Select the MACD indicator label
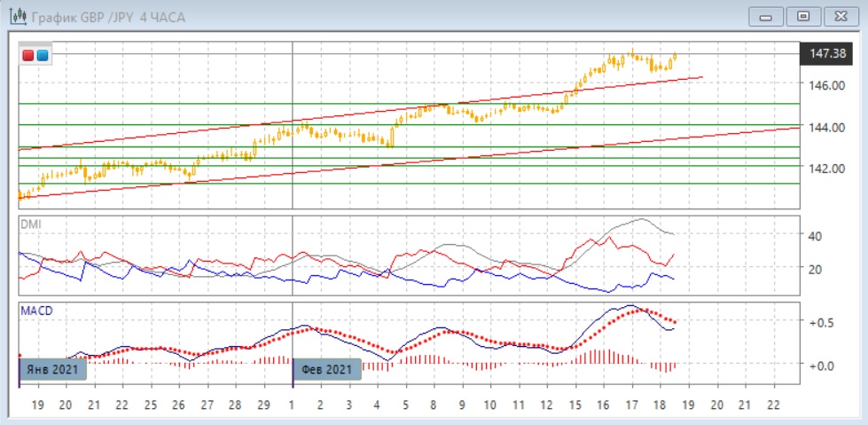868x425 pixels. [37, 311]
